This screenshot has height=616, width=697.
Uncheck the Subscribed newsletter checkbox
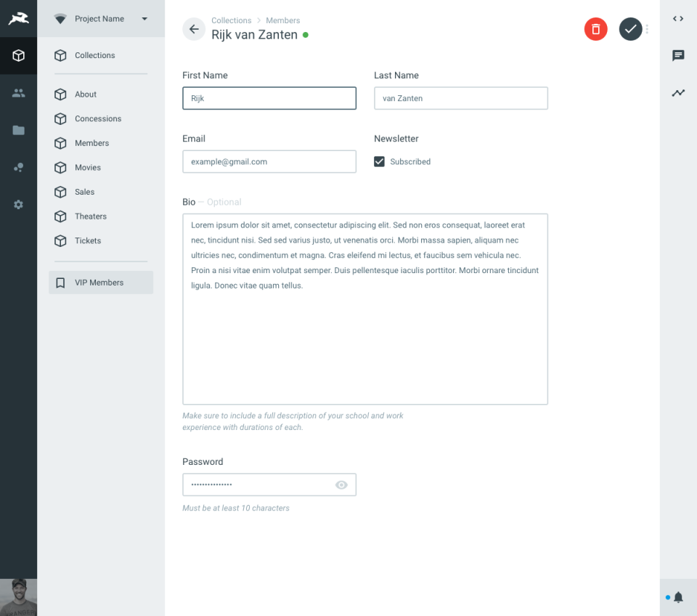tap(379, 161)
